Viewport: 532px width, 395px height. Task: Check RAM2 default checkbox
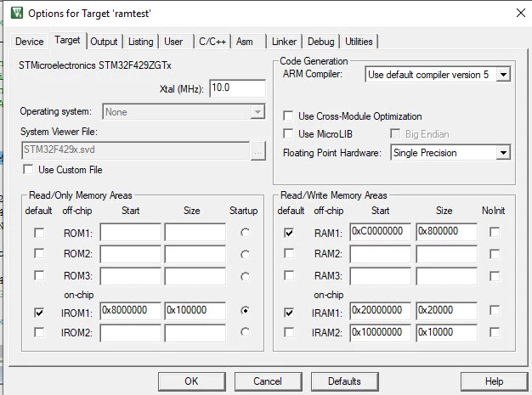pos(289,253)
